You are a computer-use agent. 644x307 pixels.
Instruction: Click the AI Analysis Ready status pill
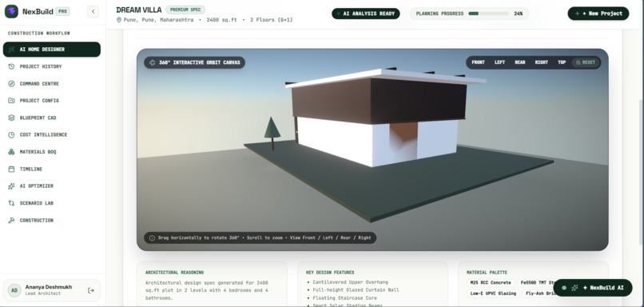pyautogui.click(x=365, y=14)
